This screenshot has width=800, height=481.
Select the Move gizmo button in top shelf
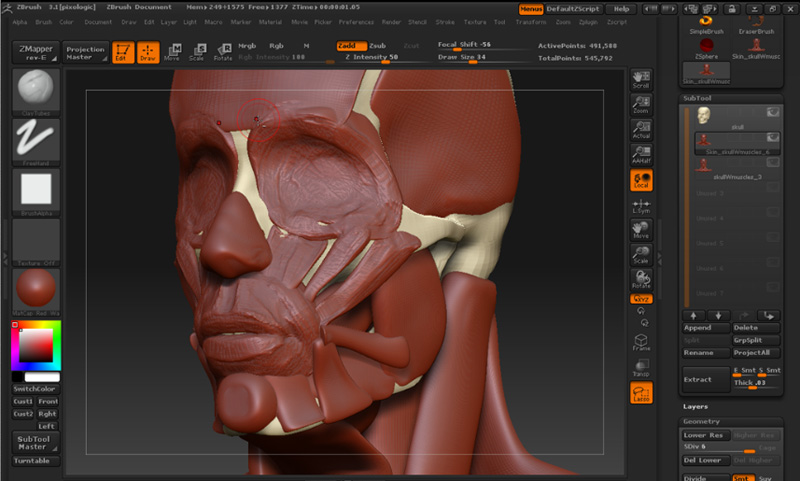(x=172, y=52)
